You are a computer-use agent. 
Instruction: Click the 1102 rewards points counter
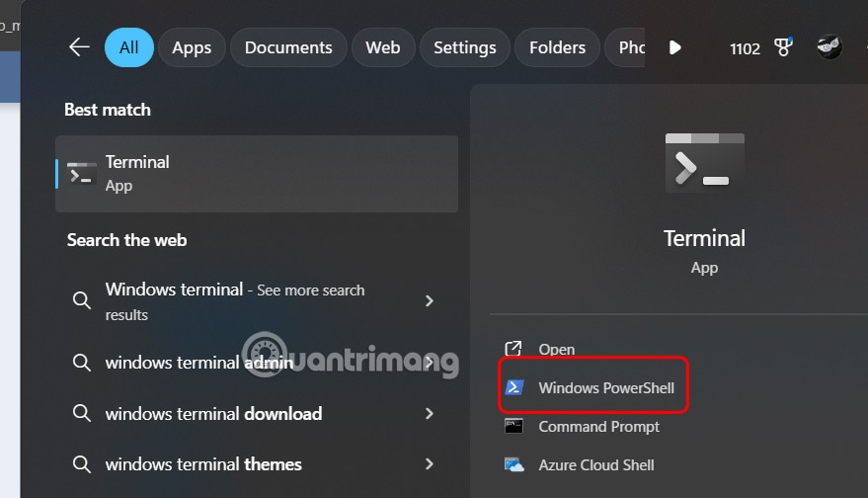[x=745, y=48]
